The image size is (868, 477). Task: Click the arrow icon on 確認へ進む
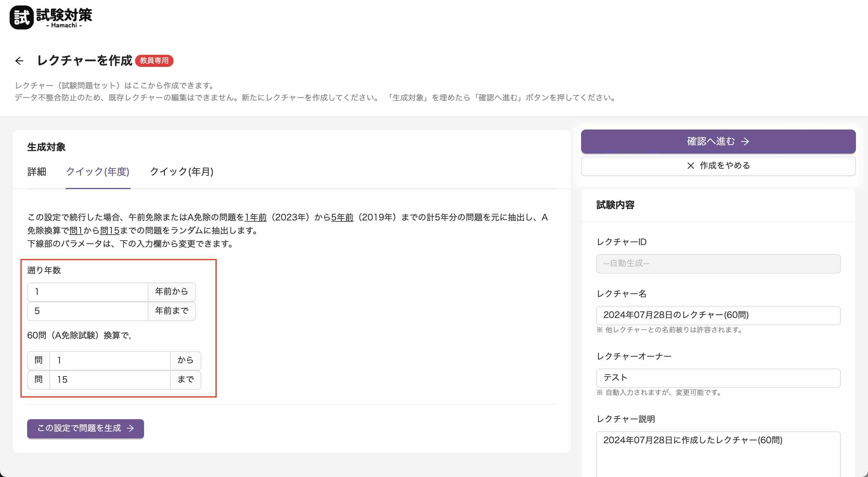745,141
